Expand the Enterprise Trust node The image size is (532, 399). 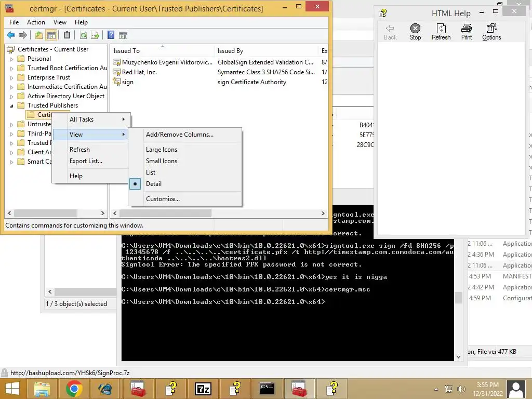pyautogui.click(x=11, y=78)
